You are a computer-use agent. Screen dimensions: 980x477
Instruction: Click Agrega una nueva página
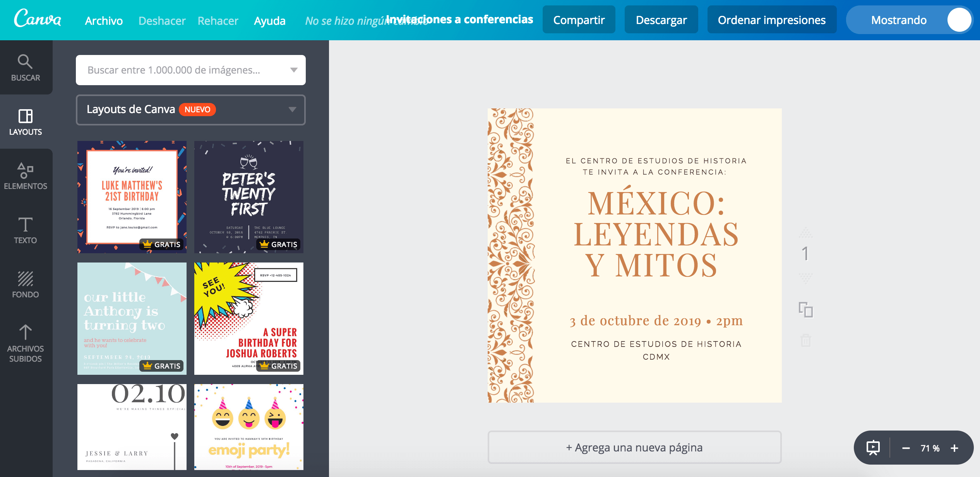pos(634,447)
